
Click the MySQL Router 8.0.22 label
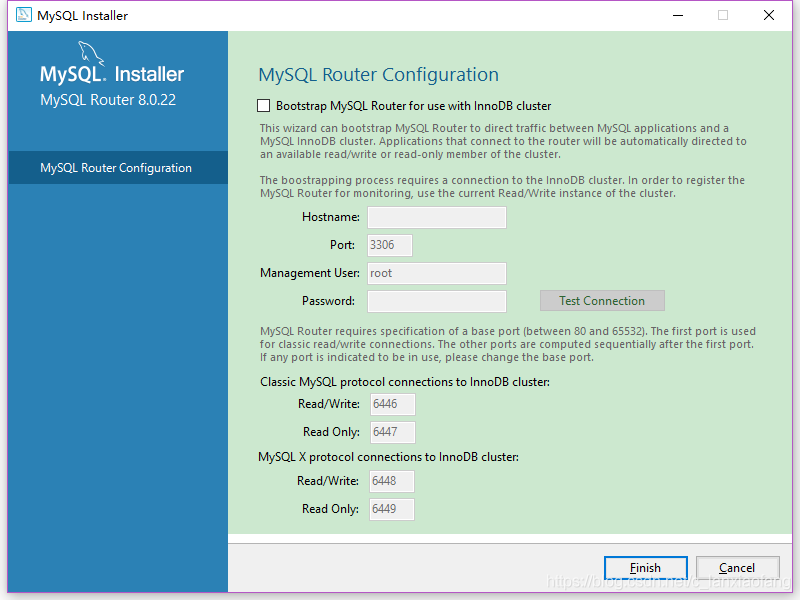click(x=108, y=100)
